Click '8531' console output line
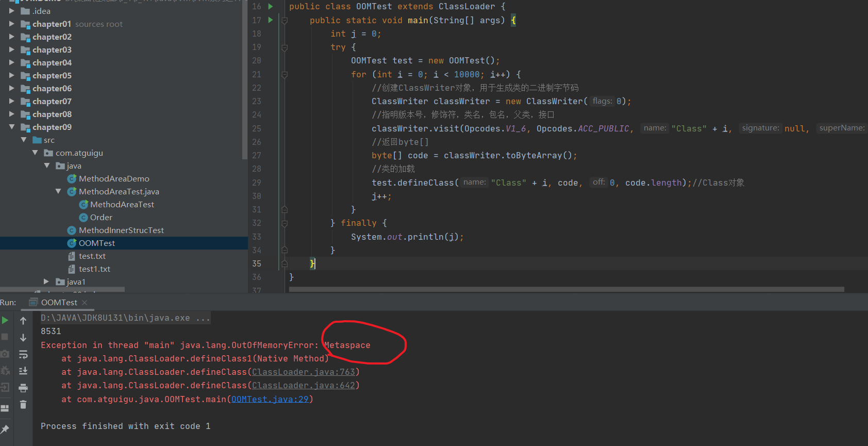The image size is (868, 446). [51, 332]
